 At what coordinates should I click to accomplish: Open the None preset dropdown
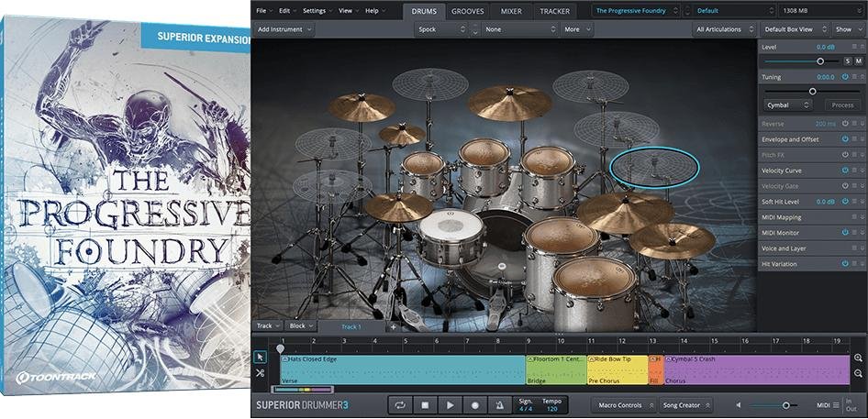(x=519, y=29)
